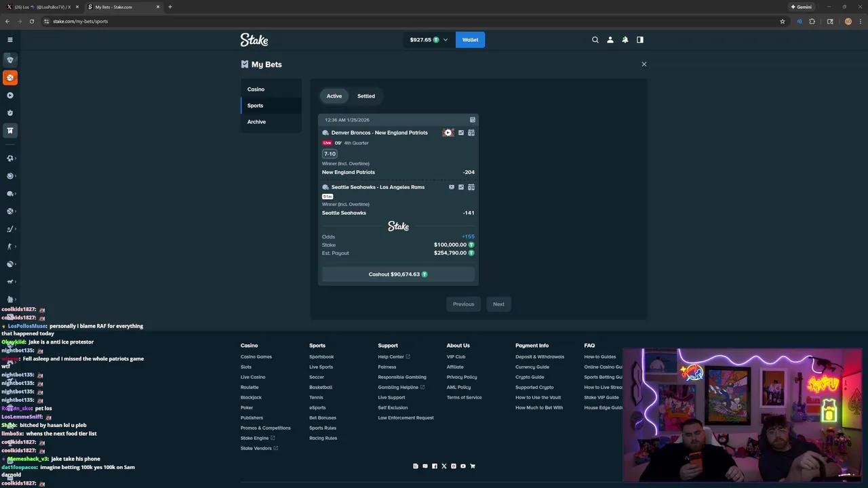This screenshot has height=488, width=868.
Task: Expand the balance currency dropdown
Action: pyautogui.click(x=445, y=40)
